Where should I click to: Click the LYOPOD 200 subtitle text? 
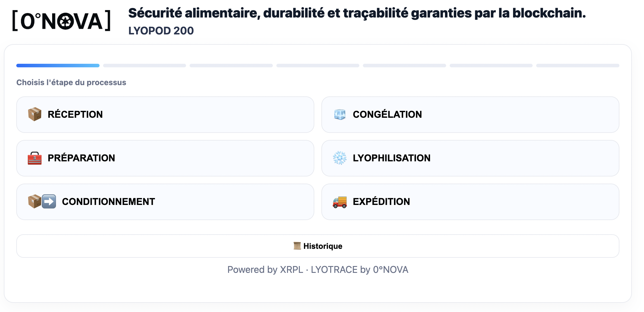click(x=161, y=31)
